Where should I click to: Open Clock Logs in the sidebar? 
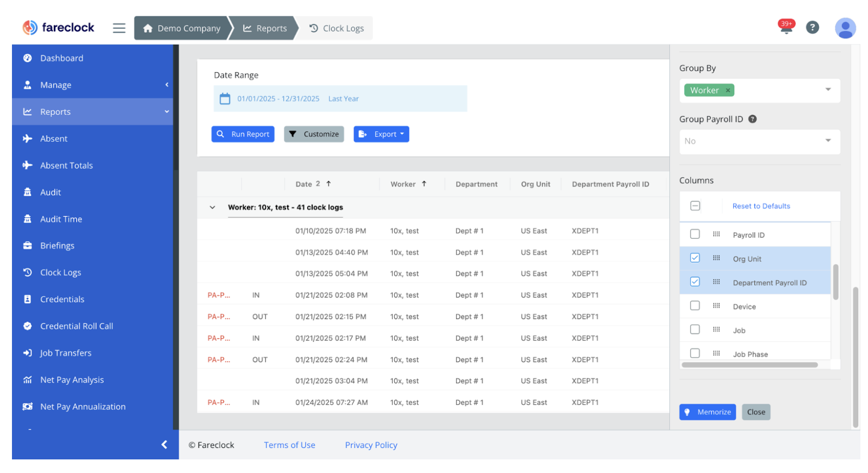[x=60, y=272]
